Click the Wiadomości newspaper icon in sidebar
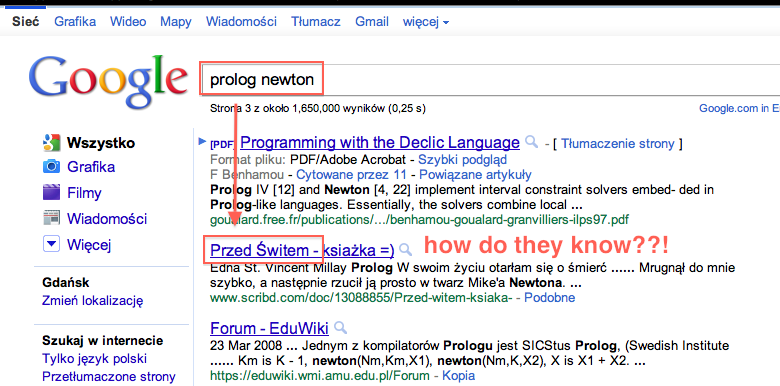 pos(51,218)
